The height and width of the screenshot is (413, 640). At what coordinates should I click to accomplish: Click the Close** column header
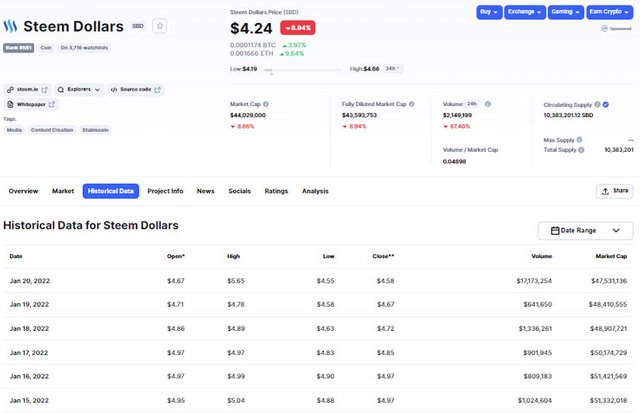pyautogui.click(x=383, y=256)
